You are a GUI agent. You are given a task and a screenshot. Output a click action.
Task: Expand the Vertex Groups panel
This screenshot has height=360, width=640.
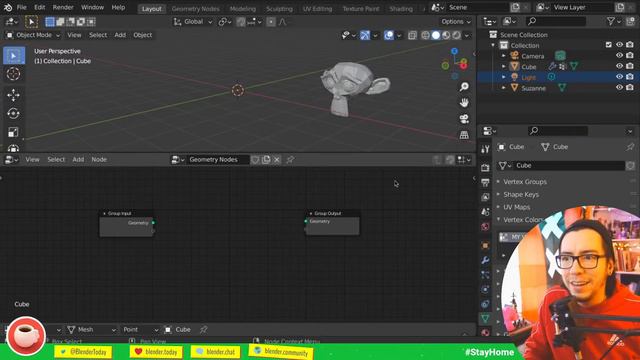tap(524, 182)
